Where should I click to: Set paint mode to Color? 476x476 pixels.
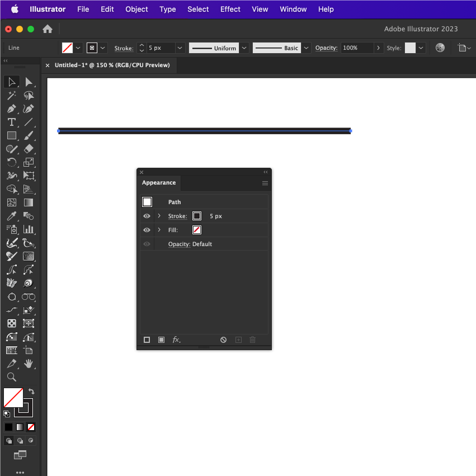pos(8,427)
